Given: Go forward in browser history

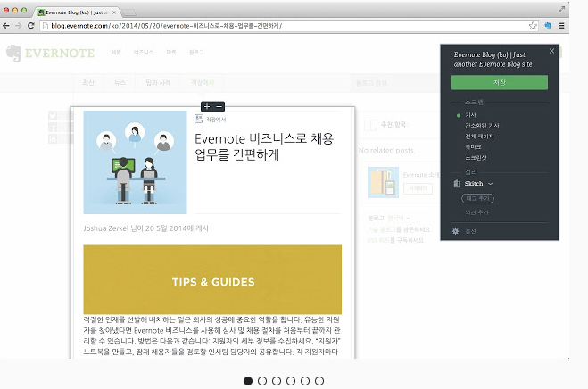Looking at the screenshot, I should tap(19, 26).
